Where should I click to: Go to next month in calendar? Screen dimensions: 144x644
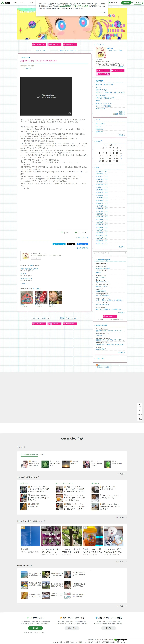[x=115, y=145]
